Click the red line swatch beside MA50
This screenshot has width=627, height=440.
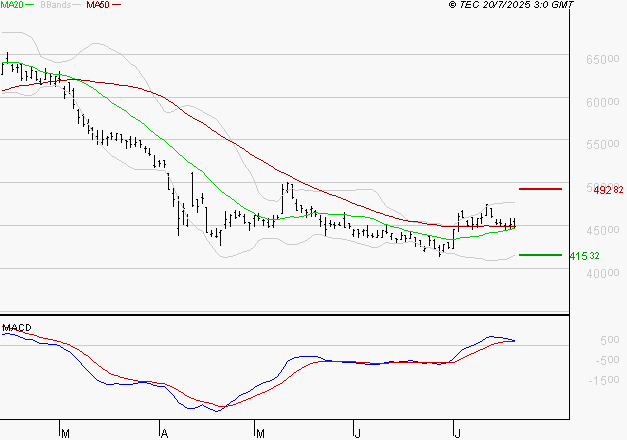(x=117, y=6)
